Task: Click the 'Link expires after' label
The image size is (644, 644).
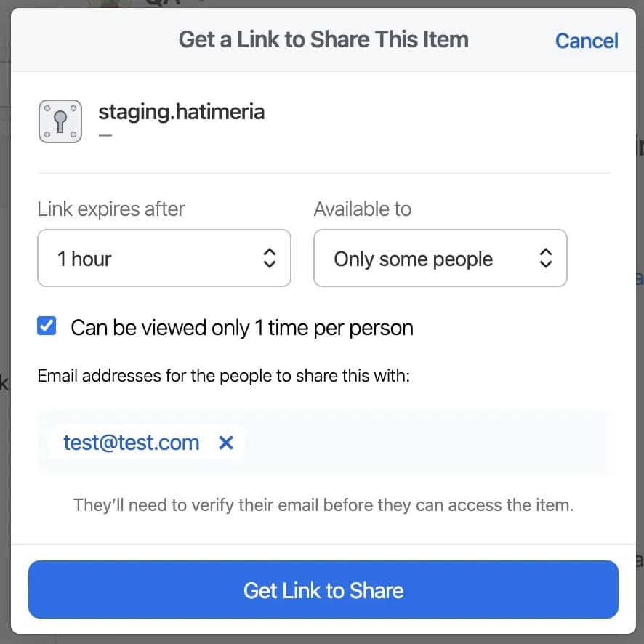Action: [x=111, y=209]
